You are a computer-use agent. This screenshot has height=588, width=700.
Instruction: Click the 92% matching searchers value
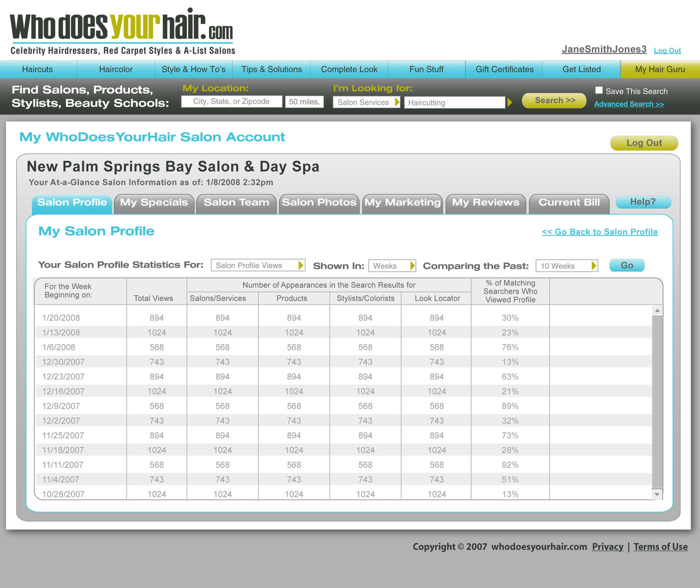click(510, 465)
